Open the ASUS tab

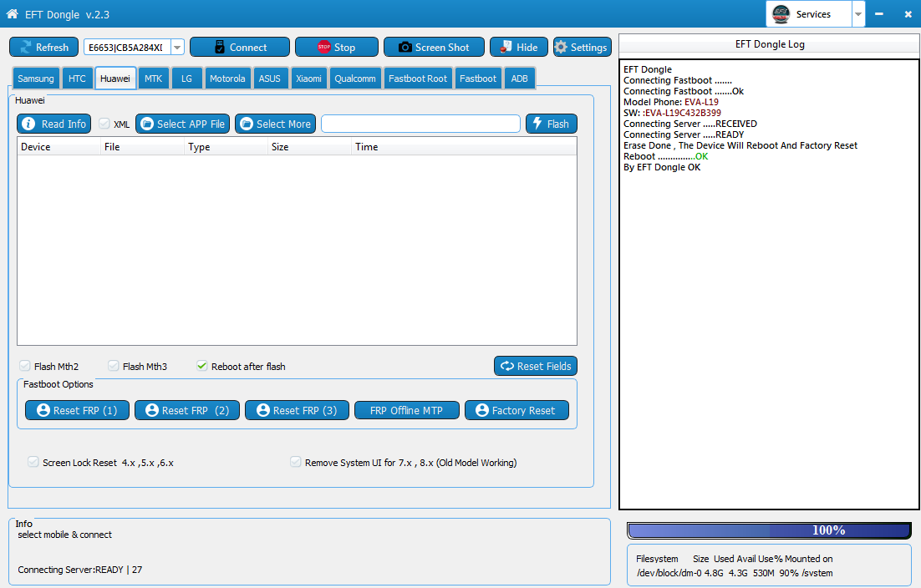tap(270, 79)
